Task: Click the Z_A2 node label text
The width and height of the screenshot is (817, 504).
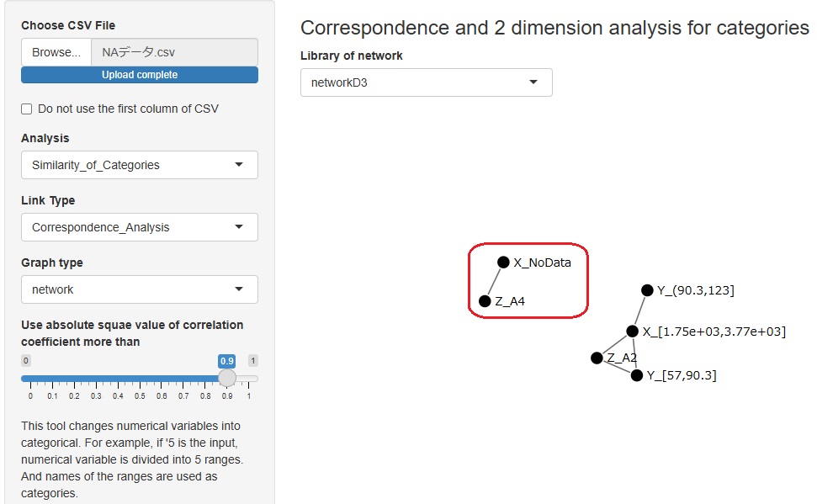Action: pyautogui.click(x=622, y=358)
